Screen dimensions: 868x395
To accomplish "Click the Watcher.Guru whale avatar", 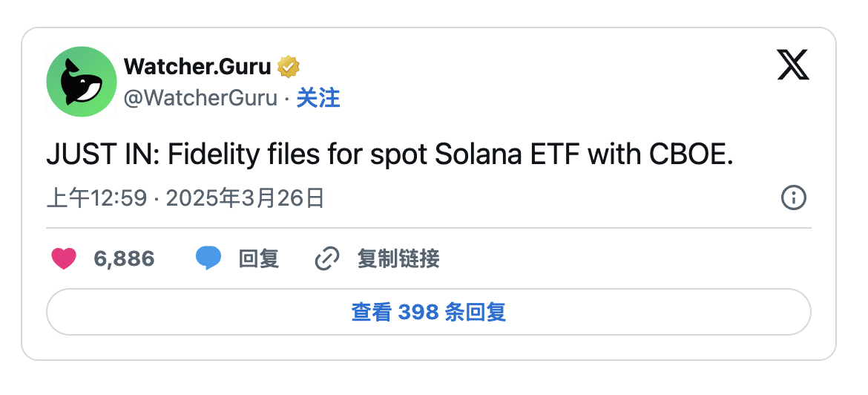I will (x=82, y=82).
